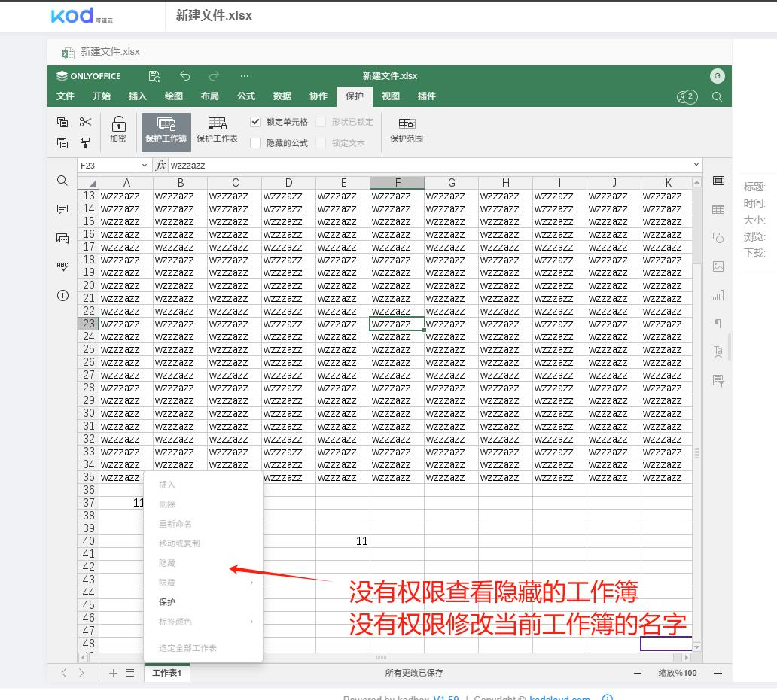Switch to the 协作 tab
777x700 pixels.
pyautogui.click(x=318, y=96)
